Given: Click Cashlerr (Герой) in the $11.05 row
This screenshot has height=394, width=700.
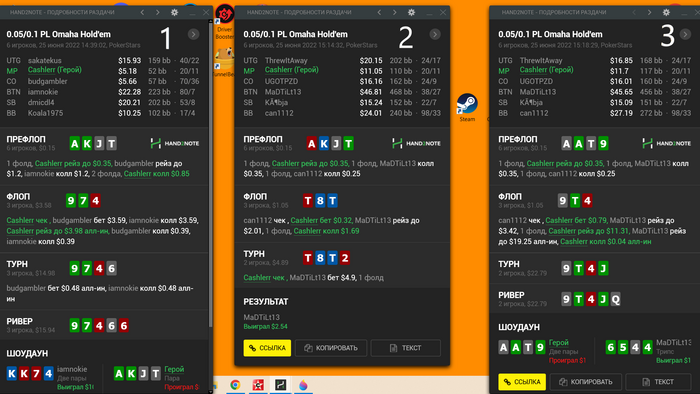Looking at the screenshot, I should click(292, 70).
